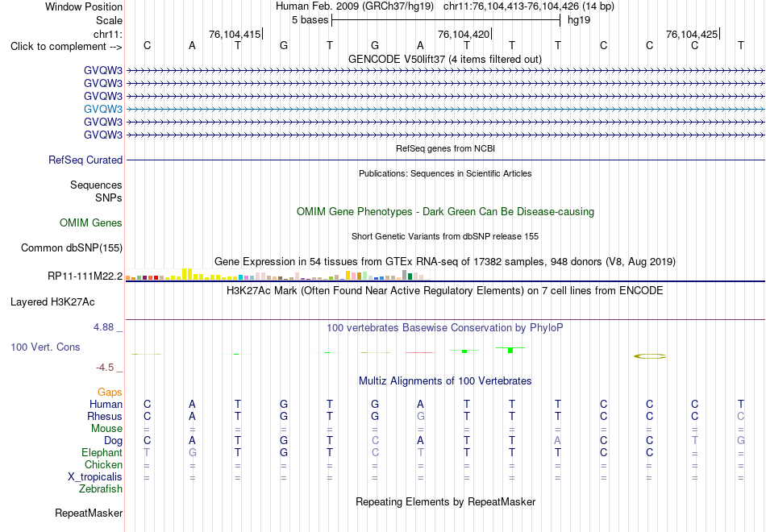Viewport: 766px width, 532px height.
Task: Click the Mouse alignment row label
Action: coord(106,429)
